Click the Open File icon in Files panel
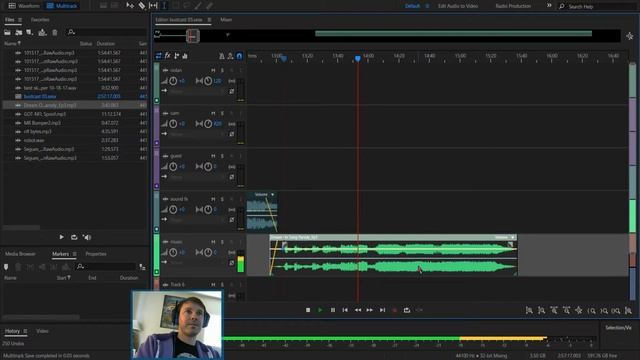 pyautogui.click(x=7, y=32)
